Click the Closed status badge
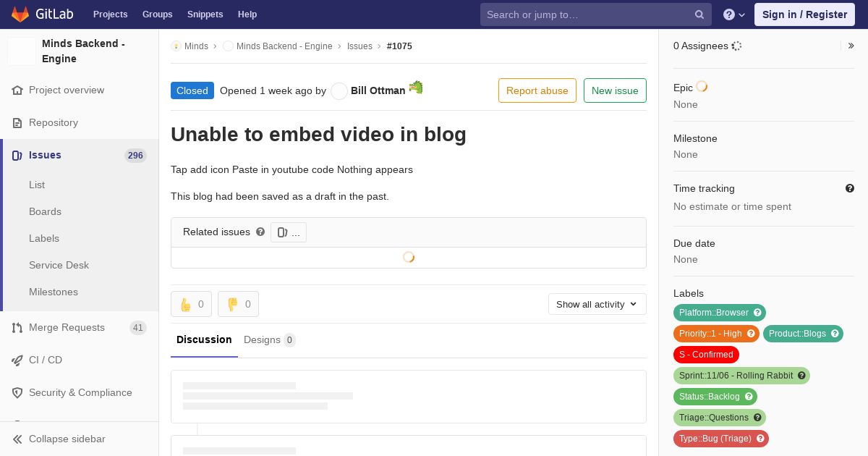868x456 pixels. (x=192, y=90)
